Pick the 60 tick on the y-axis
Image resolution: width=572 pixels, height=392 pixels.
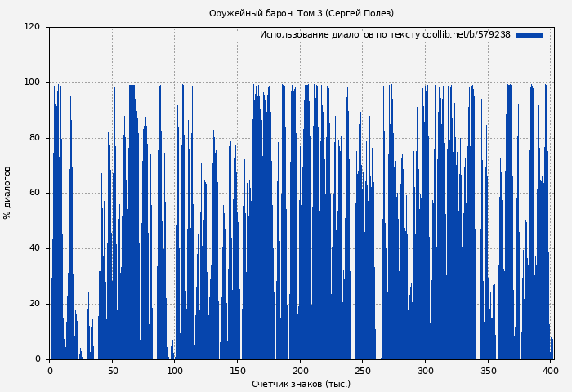[34, 194]
